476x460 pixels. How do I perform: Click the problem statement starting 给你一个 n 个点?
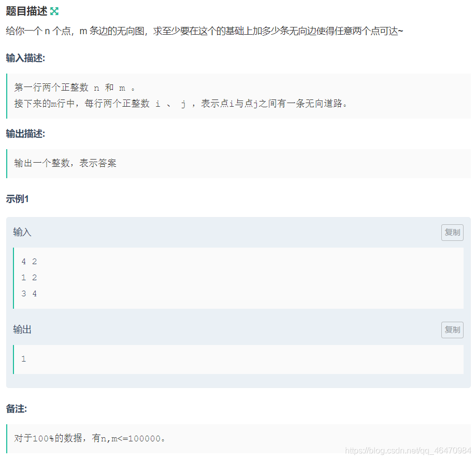(x=204, y=31)
